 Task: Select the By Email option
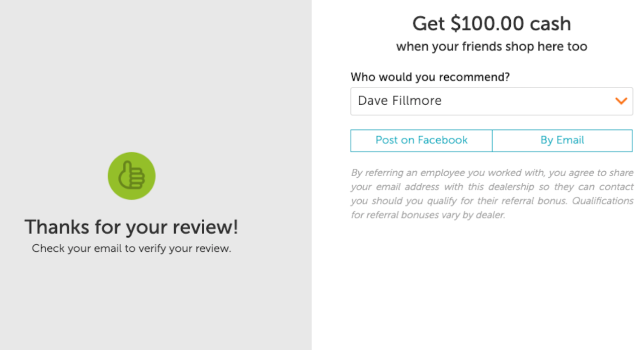point(562,141)
